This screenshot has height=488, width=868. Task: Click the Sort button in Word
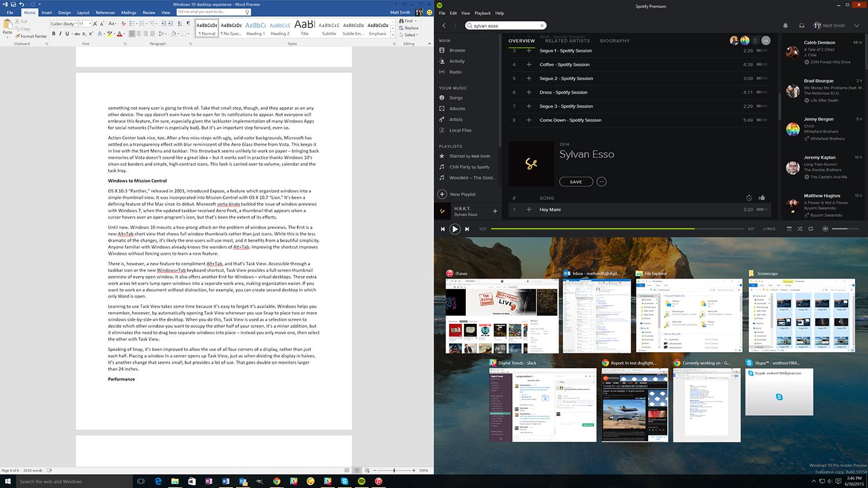click(179, 23)
